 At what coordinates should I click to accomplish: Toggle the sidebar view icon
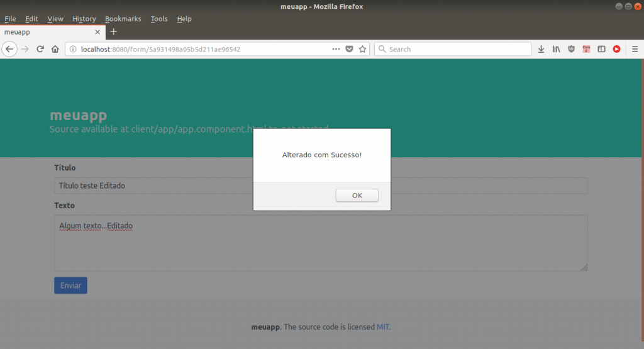601,49
